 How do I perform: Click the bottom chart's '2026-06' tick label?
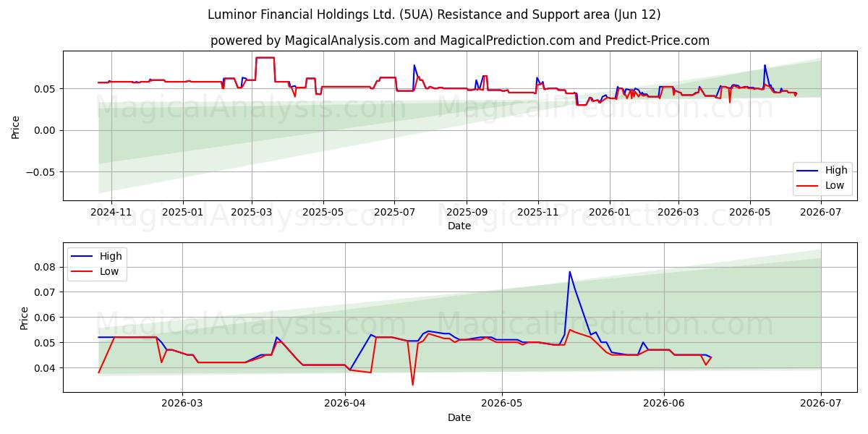[x=664, y=404]
